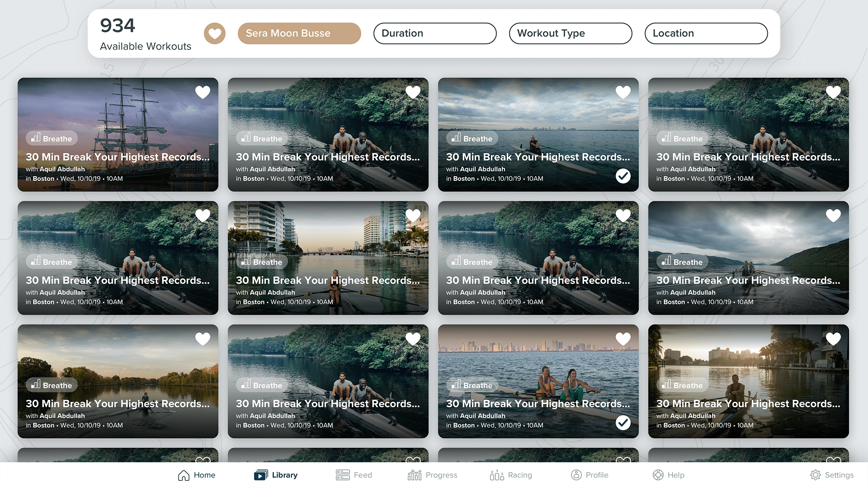This screenshot has height=488, width=868.
Task: Click Breathe badge on the sunset palm trees card
Action: [682, 385]
